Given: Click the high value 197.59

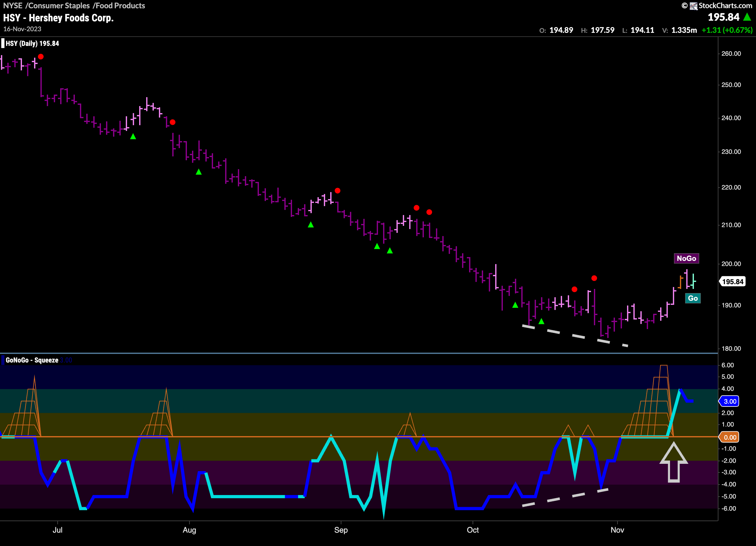Looking at the screenshot, I should 602,30.
